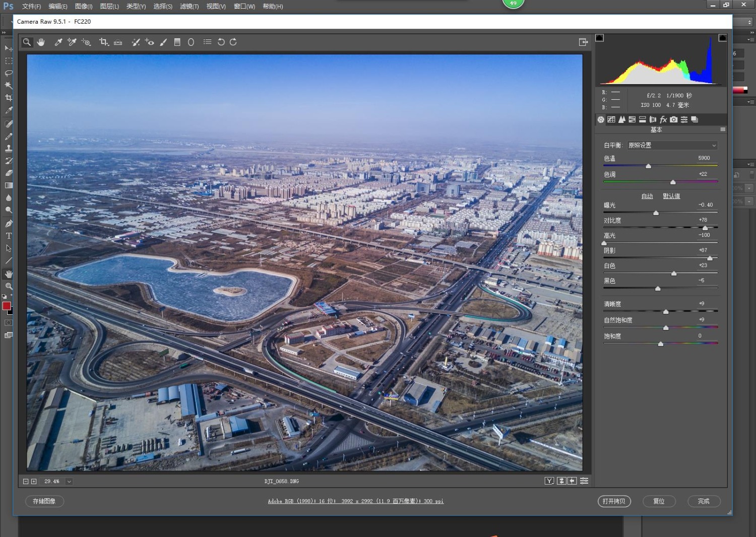Select the Adjustment Brush tool
The height and width of the screenshot is (537, 756).
(x=163, y=42)
